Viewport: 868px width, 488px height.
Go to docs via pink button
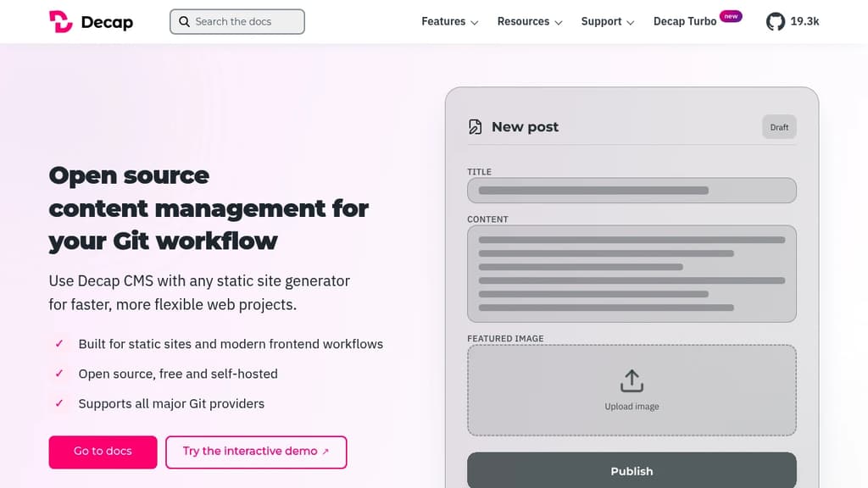tap(103, 452)
